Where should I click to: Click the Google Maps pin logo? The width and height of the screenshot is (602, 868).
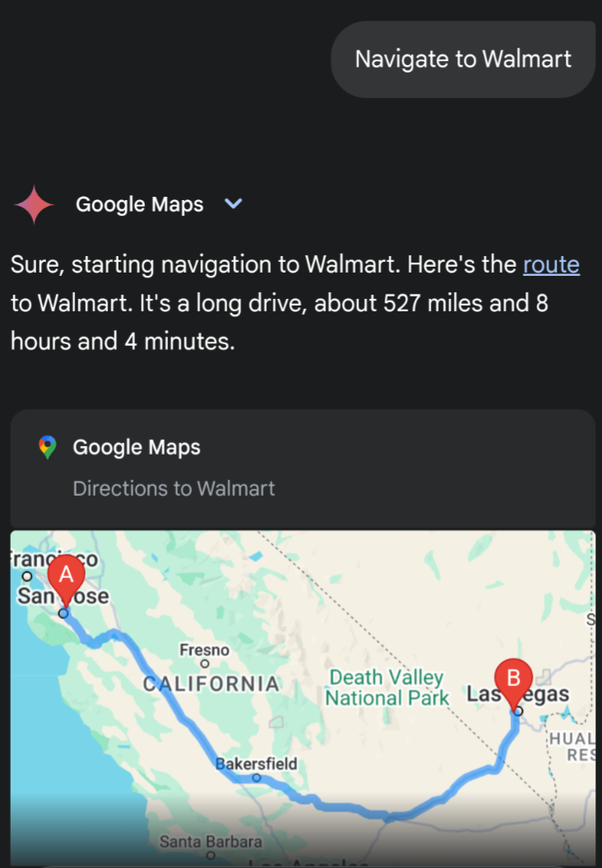click(48, 447)
